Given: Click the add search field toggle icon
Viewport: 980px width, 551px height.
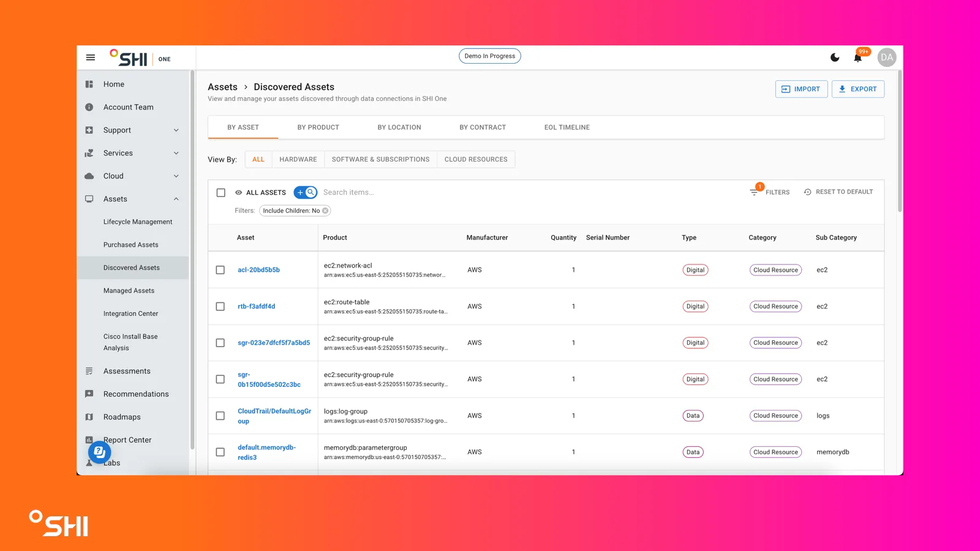Looking at the screenshot, I should (306, 192).
